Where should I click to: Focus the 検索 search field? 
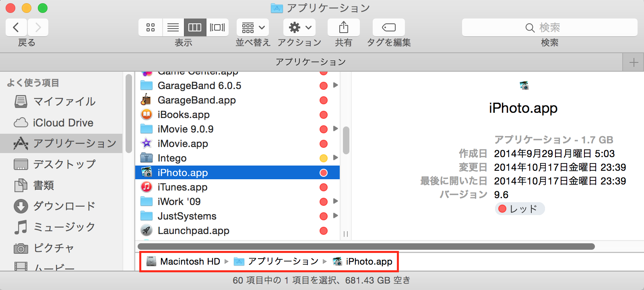[549, 27]
